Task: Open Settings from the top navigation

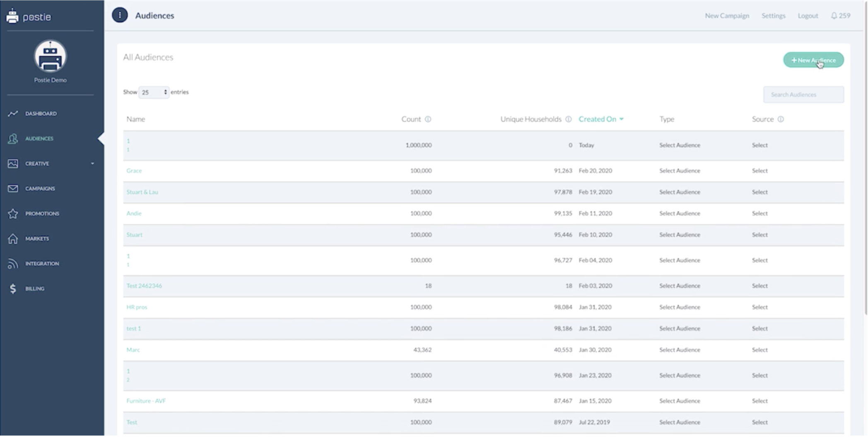Action: click(x=773, y=16)
